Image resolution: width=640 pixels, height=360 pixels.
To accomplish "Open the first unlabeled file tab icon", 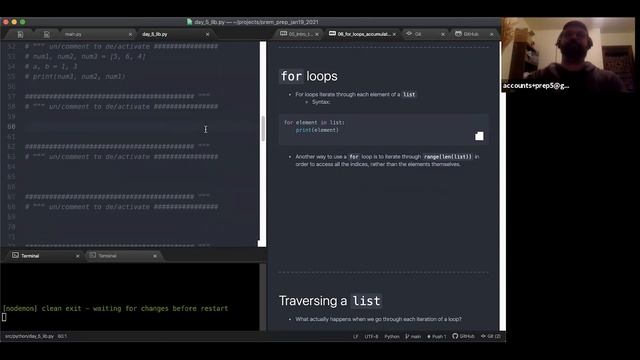I will pyautogui.click(x=20, y=35).
